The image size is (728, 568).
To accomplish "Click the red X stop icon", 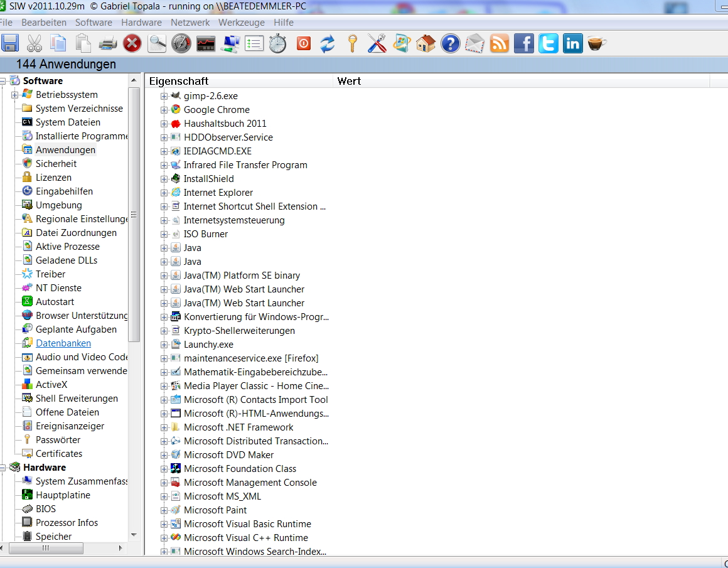I will pyautogui.click(x=132, y=44).
